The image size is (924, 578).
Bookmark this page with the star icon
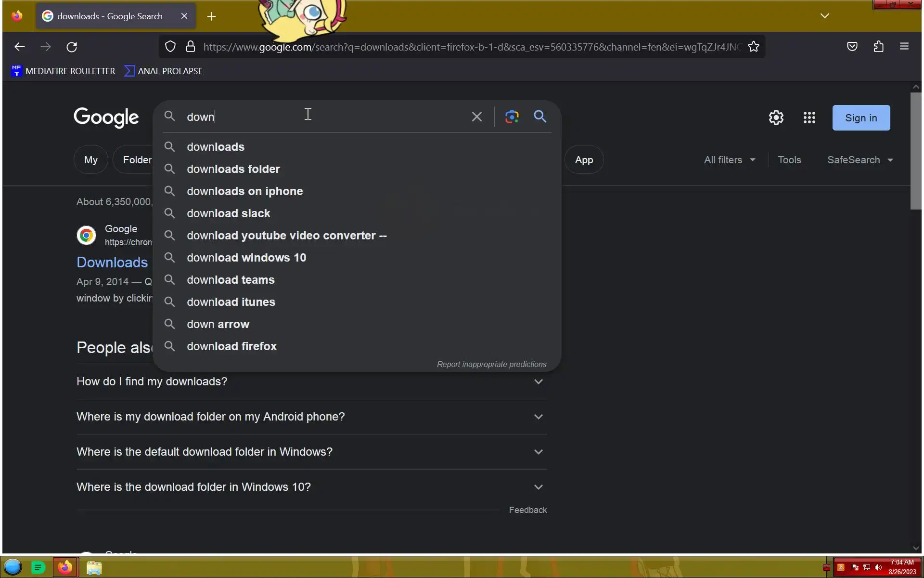coord(754,47)
